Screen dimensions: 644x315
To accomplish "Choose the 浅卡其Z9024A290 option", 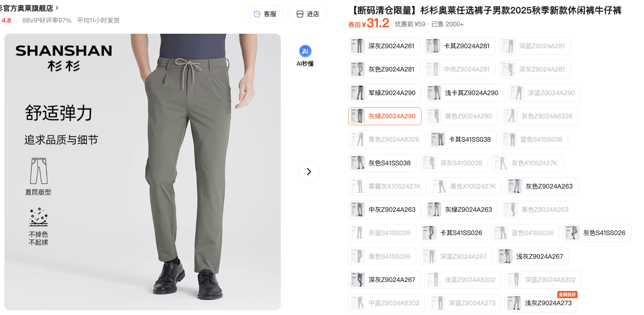I will coord(464,93).
